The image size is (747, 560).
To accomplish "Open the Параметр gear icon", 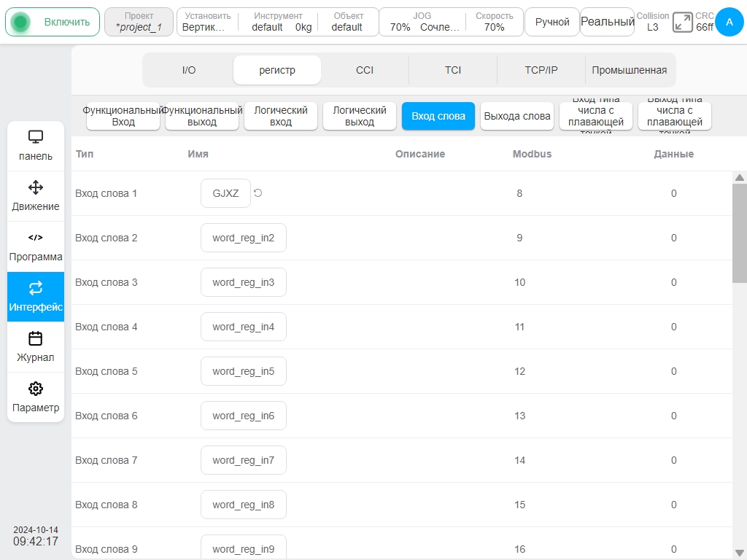I will tap(36, 389).
